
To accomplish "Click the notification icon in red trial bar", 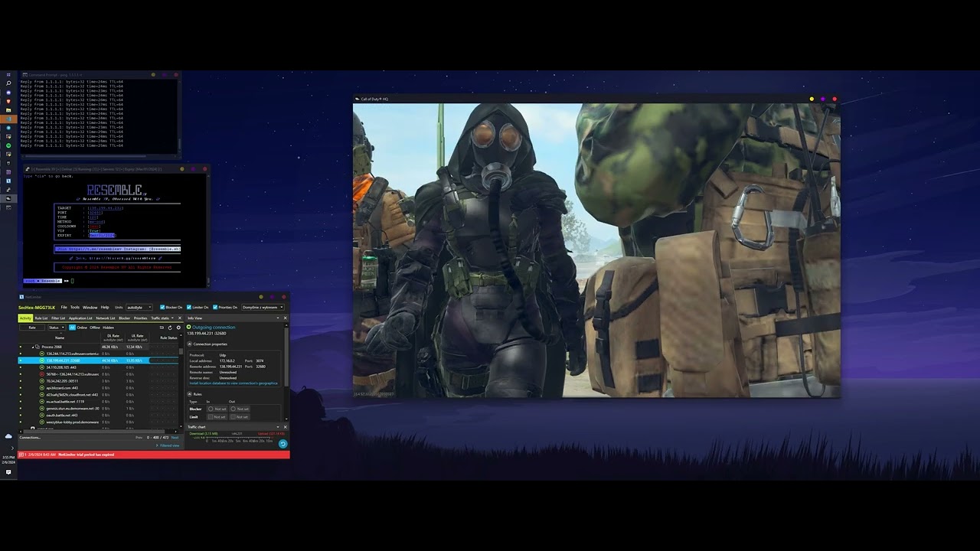I will pyautogui.click(x=21, y=455).
